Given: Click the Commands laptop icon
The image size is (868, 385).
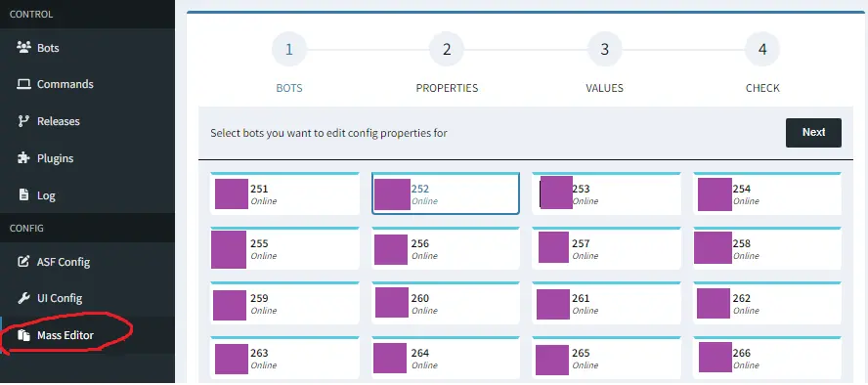Looking at the screenshot, I should tap(23, 84).
